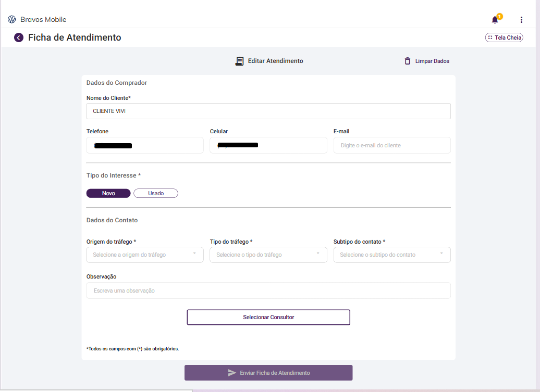The width and height of the screenshot is (540, 392).
Task: Click the Volkswagen logo icon
Action: (x=11, y=19)
